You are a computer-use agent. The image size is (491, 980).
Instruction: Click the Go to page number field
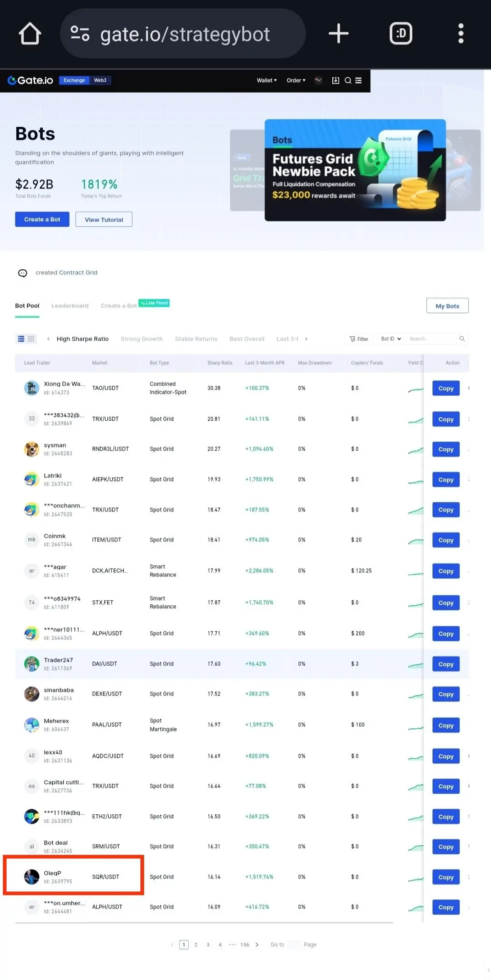(x=294, y=945)
